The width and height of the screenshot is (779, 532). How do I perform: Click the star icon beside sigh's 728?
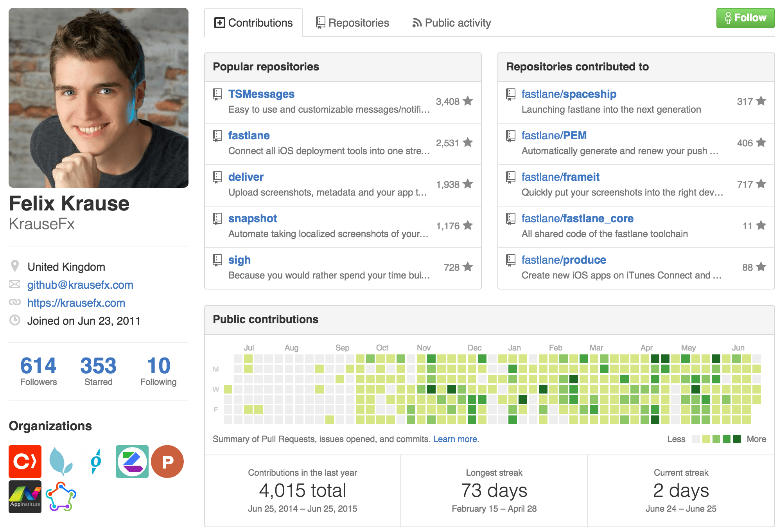click(x=468, y=267)
